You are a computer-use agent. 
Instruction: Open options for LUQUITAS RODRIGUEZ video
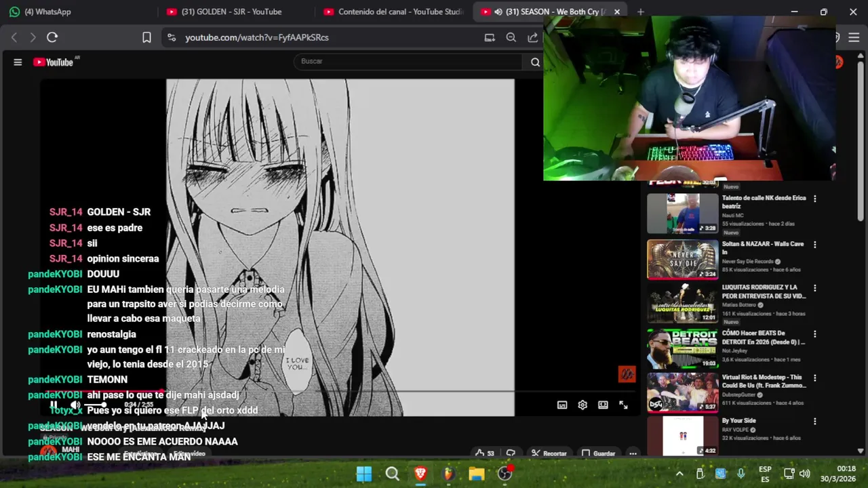(815, 288)
